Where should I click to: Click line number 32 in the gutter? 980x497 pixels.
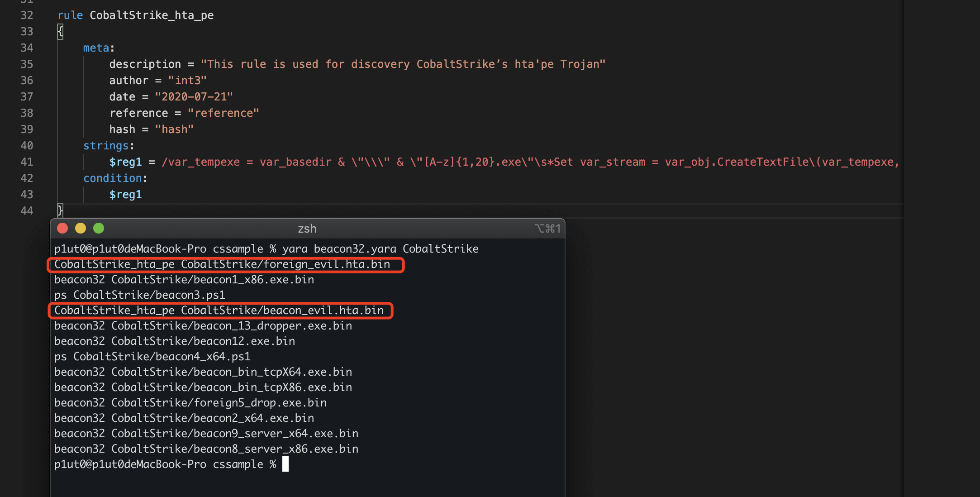click(x=27, y=15)
